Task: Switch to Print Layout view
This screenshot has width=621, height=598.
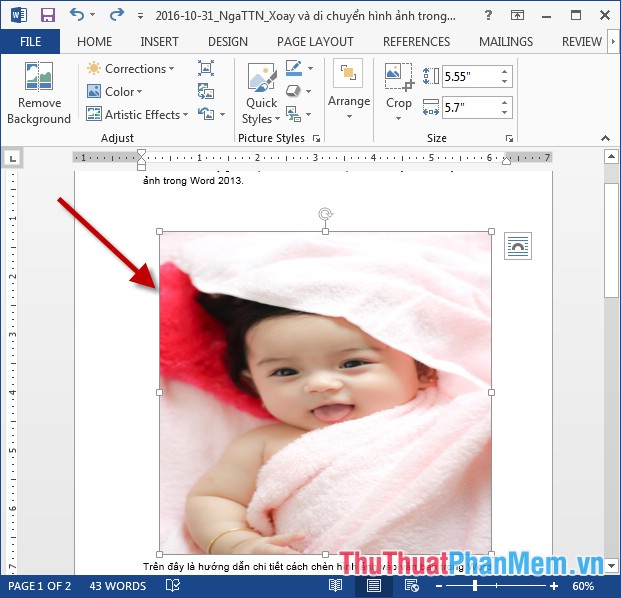Action: click(x=373, y=585)
